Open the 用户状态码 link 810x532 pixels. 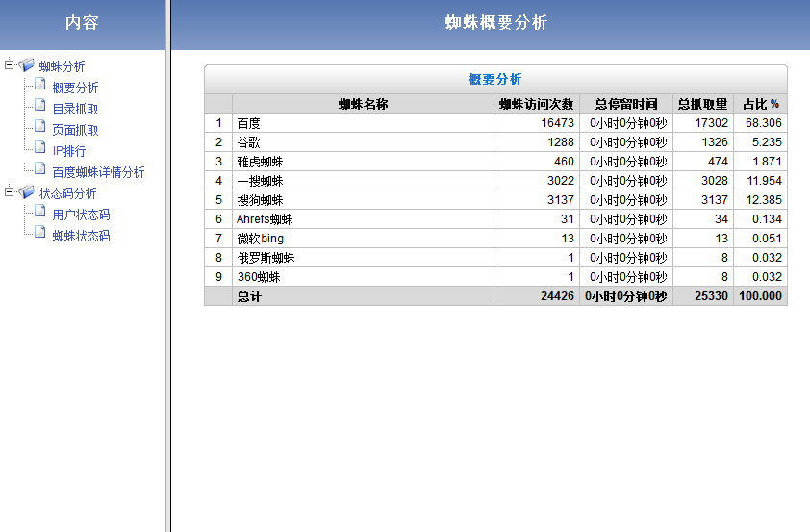pyautogui.click(x=81, y=215)
